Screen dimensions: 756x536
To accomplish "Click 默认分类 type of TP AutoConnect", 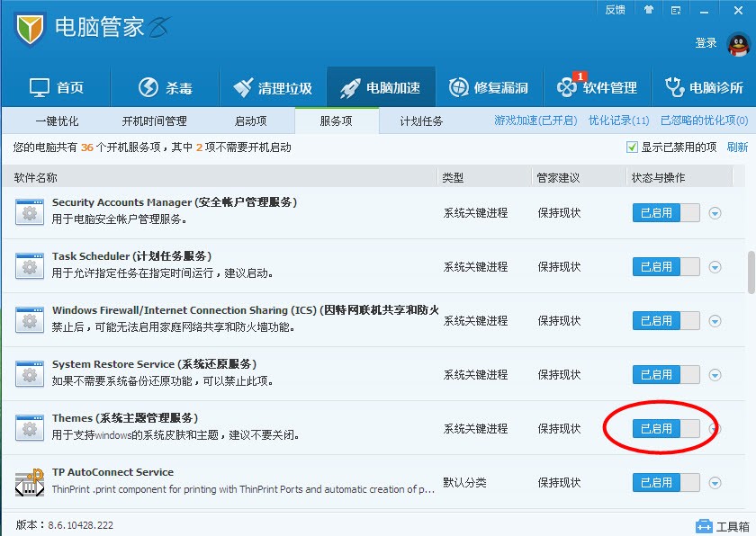I will [x=464, y=483].
